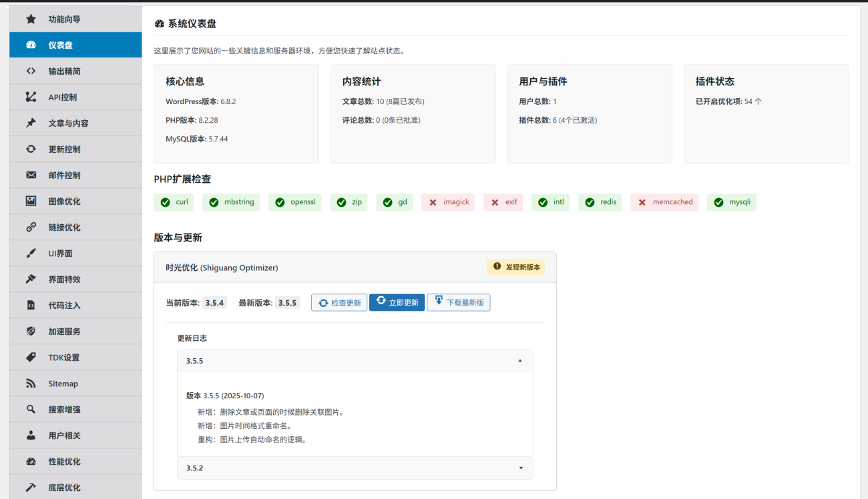
Task: Select the user icon for 用户相关
Action: click(x=30, y=435)
